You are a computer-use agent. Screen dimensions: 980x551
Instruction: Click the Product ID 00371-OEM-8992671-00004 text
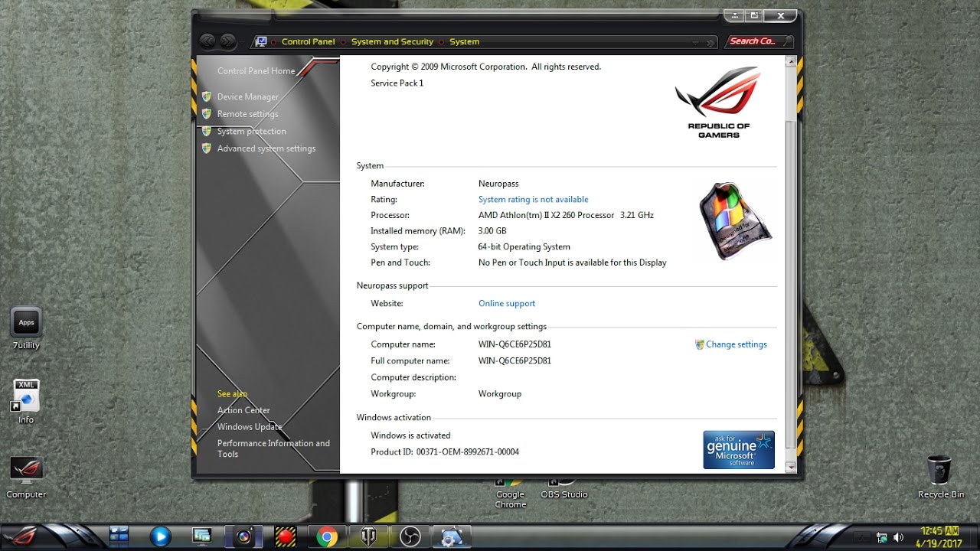click(445, 452)
